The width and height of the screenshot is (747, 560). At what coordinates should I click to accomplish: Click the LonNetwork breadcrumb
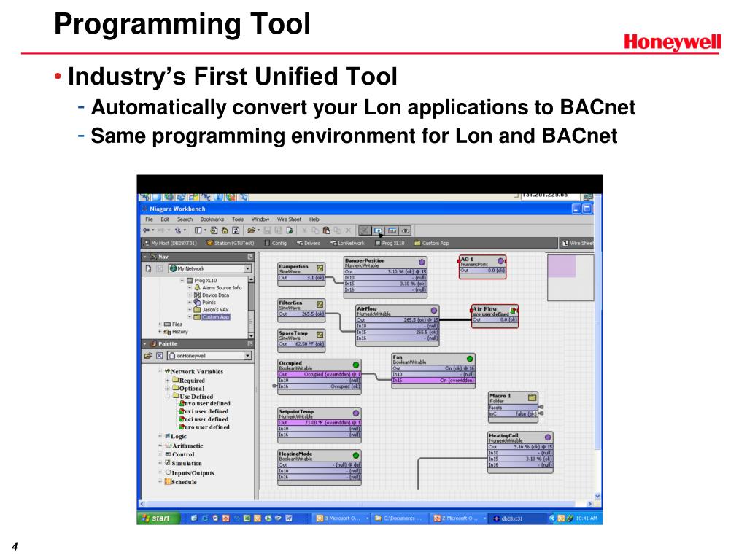tap(347, 243)
